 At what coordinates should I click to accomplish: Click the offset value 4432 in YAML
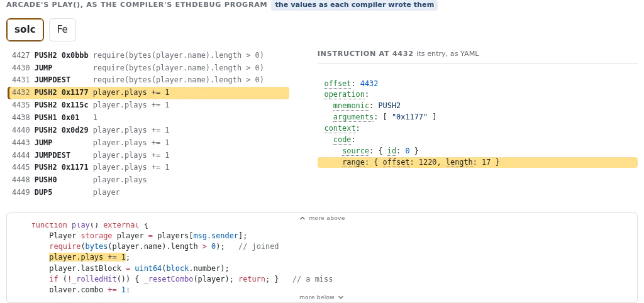coord(369,84)
